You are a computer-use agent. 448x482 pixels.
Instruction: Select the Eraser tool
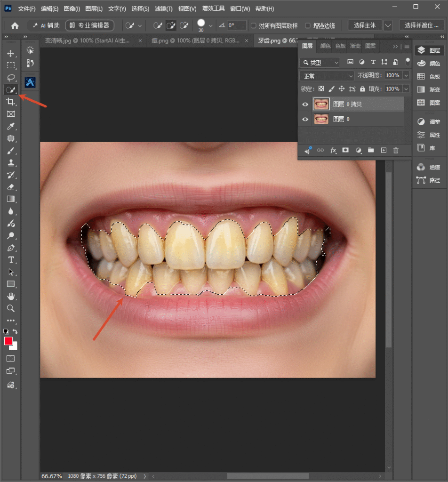point(11,187)
